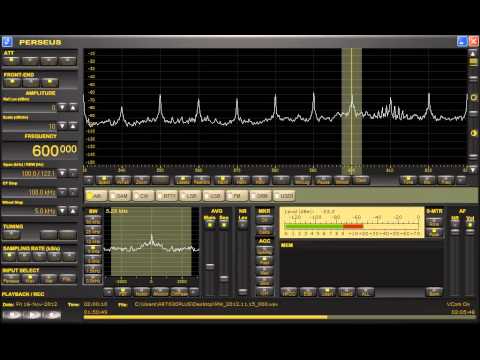Viewport: 480px width, 360px height.
Task: Raise the Ref Level with up arrow
Action: pyautogui.click(x=73, y=107)
